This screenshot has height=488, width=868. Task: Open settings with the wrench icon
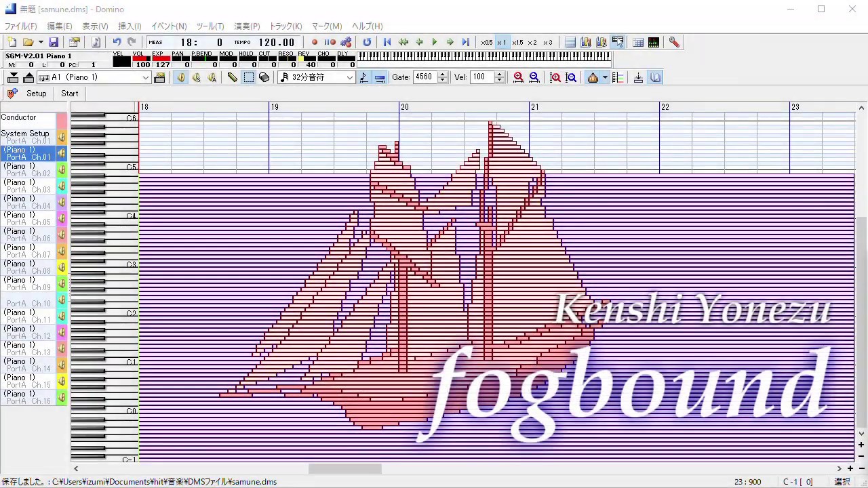pyautogui.click(x=674, y=42)
